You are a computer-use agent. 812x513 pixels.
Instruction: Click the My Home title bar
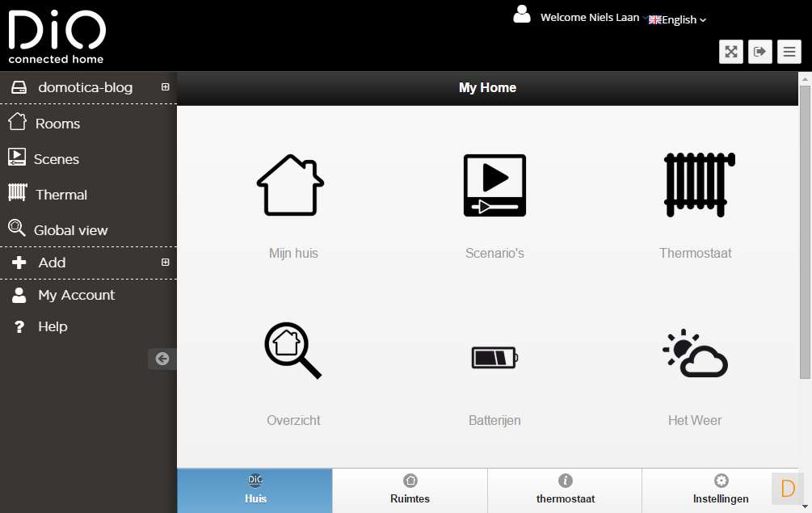(x=487, y=87)
